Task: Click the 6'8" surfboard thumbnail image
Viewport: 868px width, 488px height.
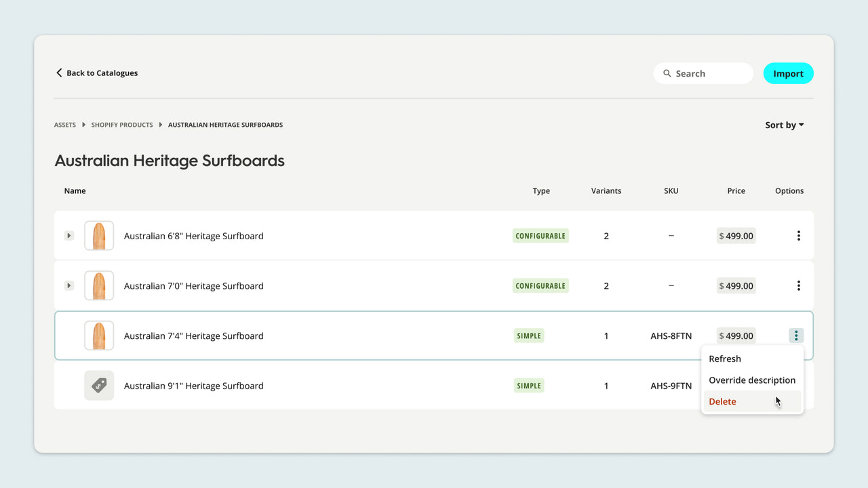Action: coord(99,235)
